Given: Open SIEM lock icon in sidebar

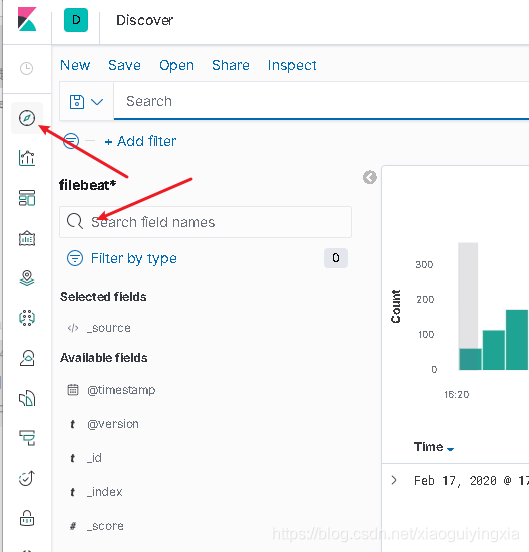Looking at the screenshot, I should tap(27, 518).
